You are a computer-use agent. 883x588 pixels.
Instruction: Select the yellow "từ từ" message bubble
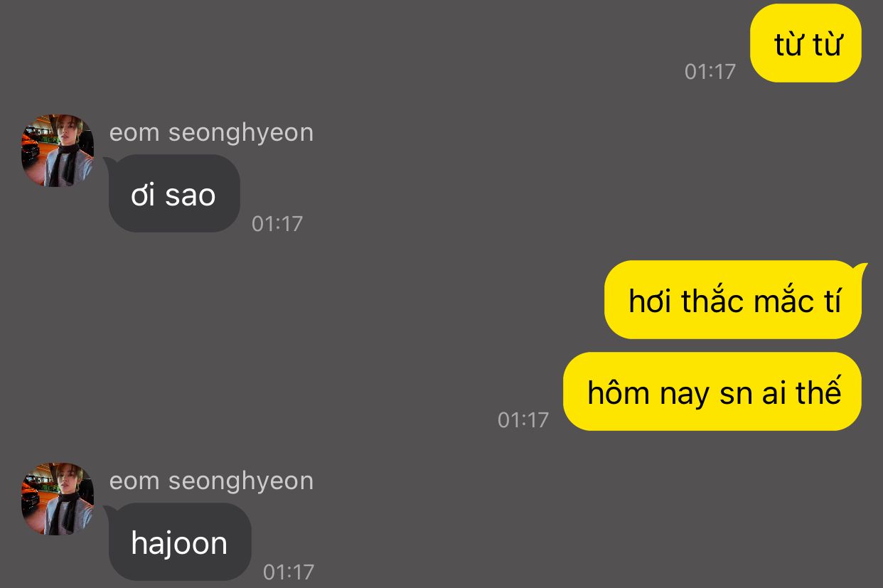(x=806, y=44)
